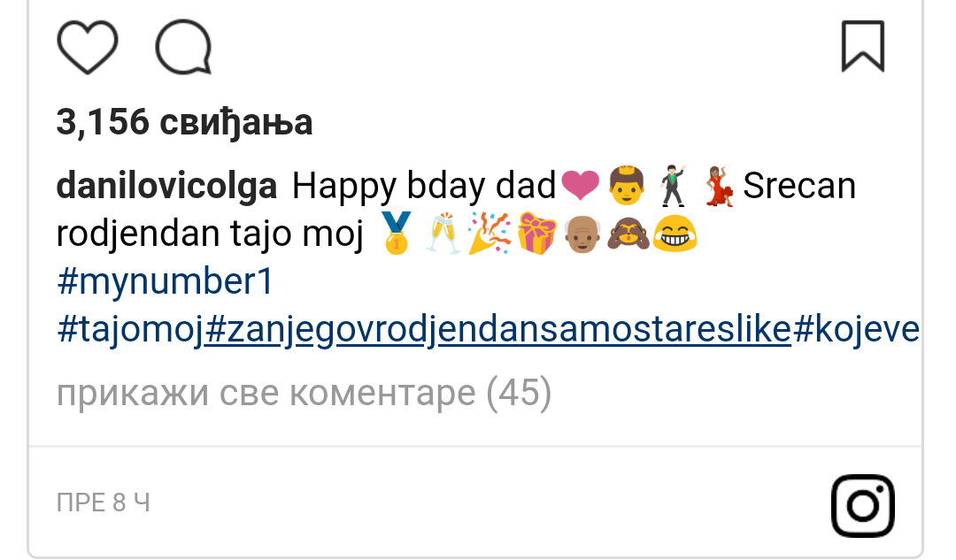Click the wrapped gift emoji

pyautogui.click(x=536, y=234)
